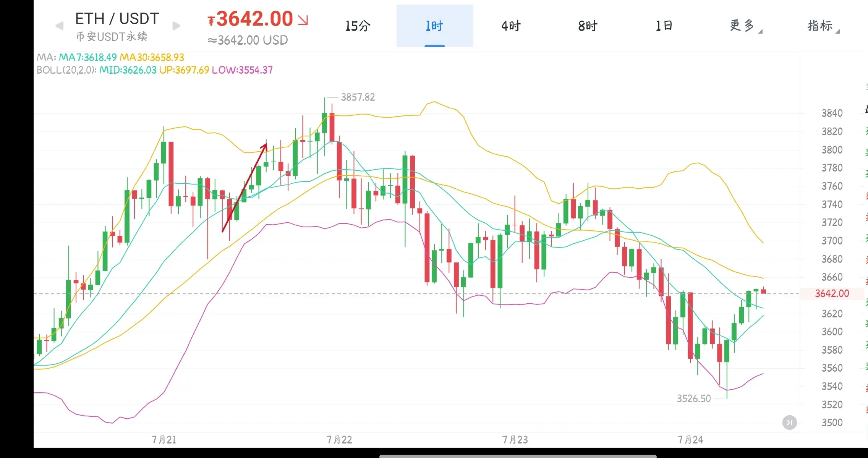This screenshot has width=868, height=458.
Task: Jump to latest candle round button
Action: pos(789,422)
